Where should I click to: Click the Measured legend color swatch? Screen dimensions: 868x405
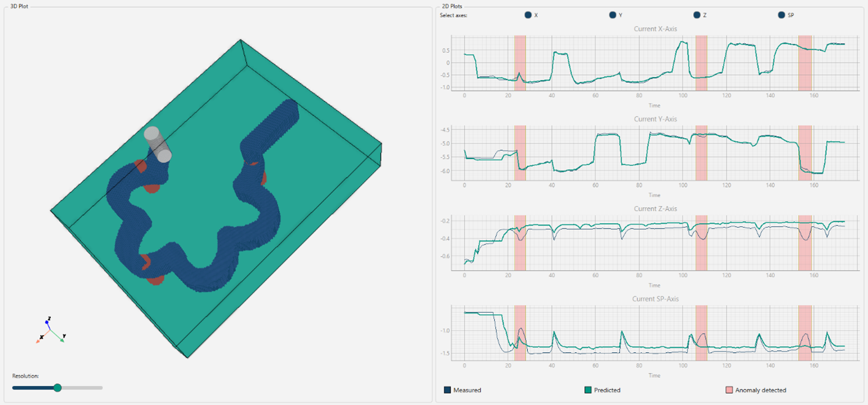(448, 390)
